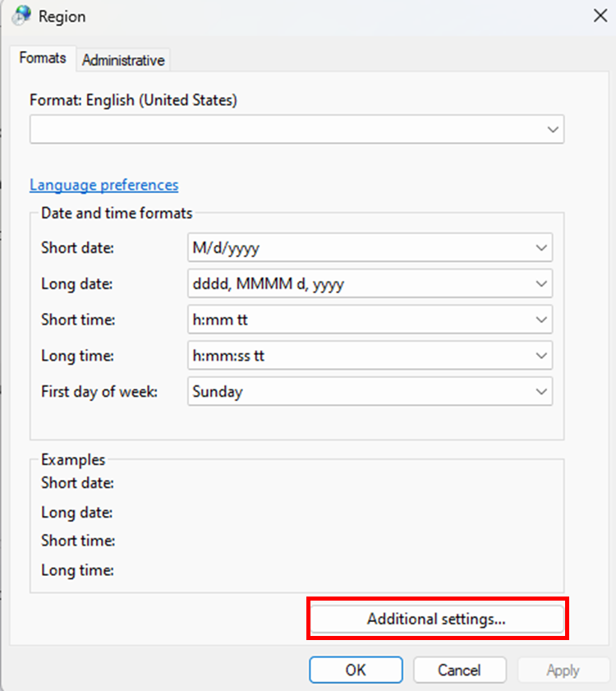This screenshot has width=616, height=691.
Task: Close the Region dialog window
Action: (599, 14)
